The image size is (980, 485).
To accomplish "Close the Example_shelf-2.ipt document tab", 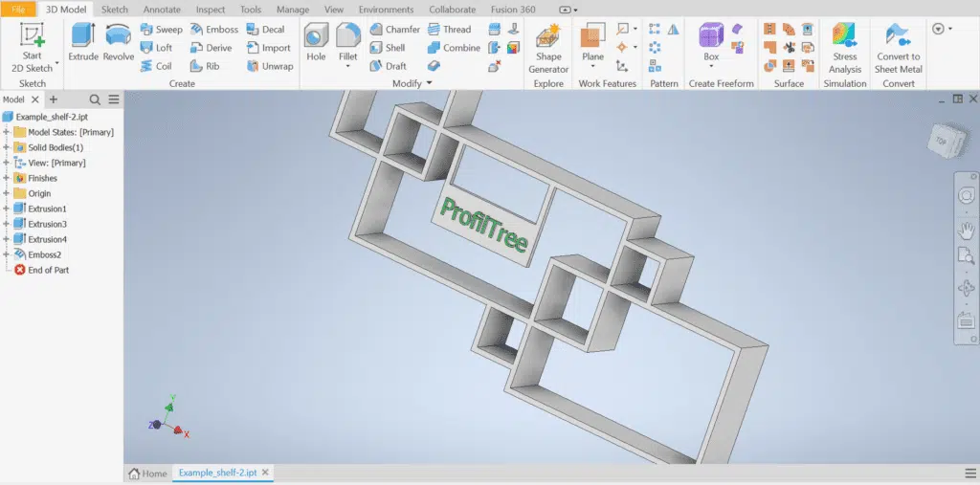I will pos(265,473).
